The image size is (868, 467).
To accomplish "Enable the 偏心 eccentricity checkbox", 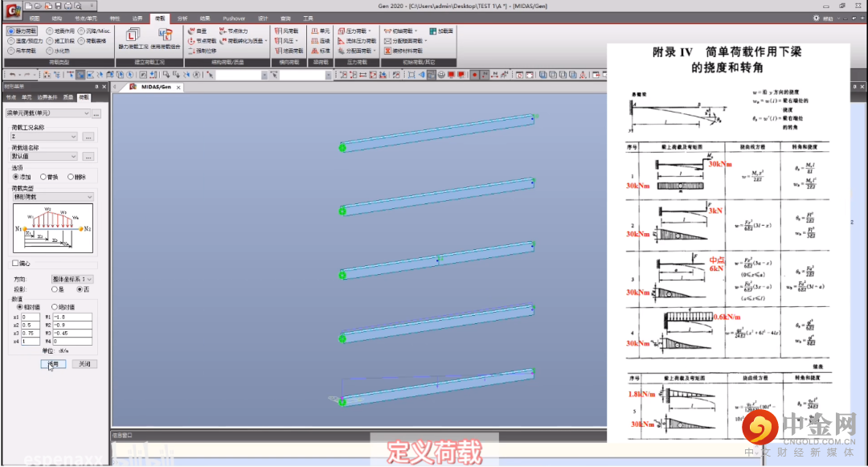I will [x=15, y=263].
